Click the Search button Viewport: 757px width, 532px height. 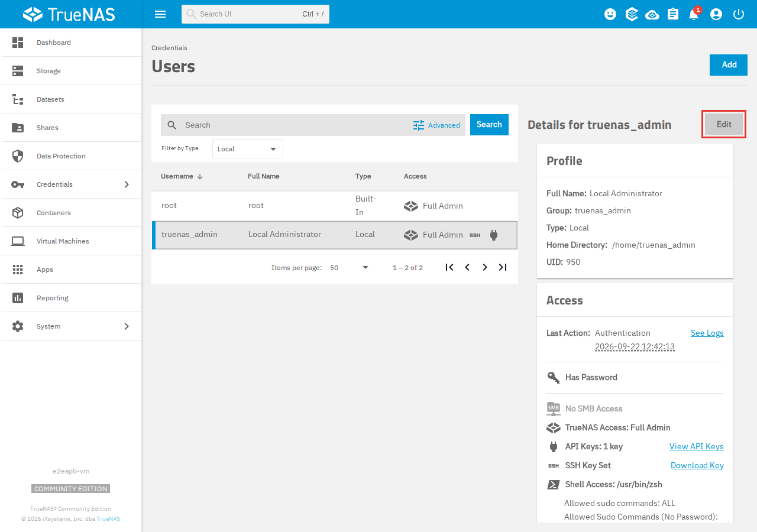[489, 125]
